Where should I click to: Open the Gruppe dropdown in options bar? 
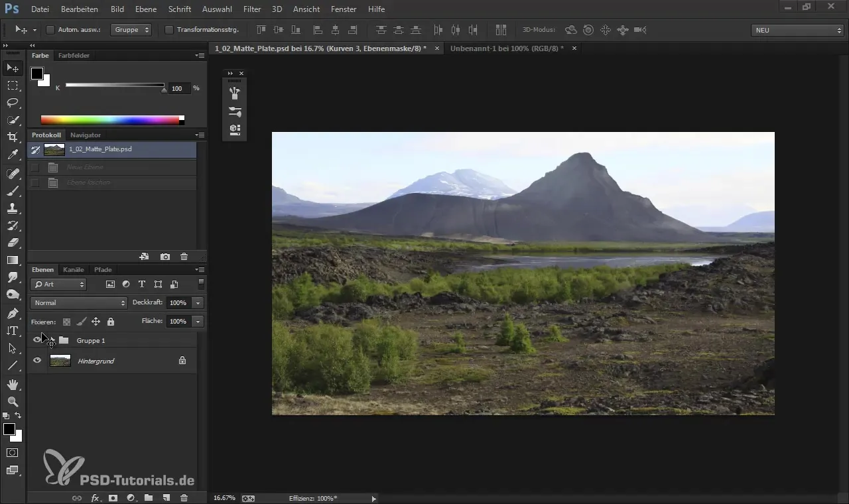tap(130, 30)
